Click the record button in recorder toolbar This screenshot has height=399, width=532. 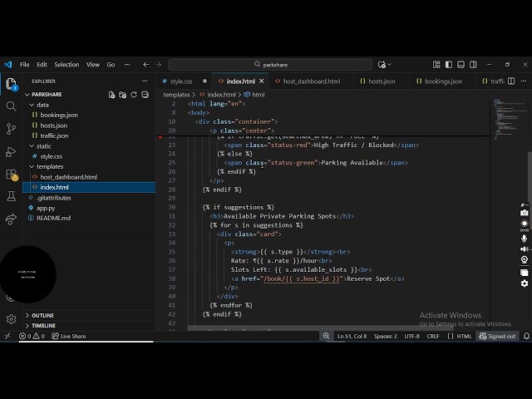(x=525, y=224)
